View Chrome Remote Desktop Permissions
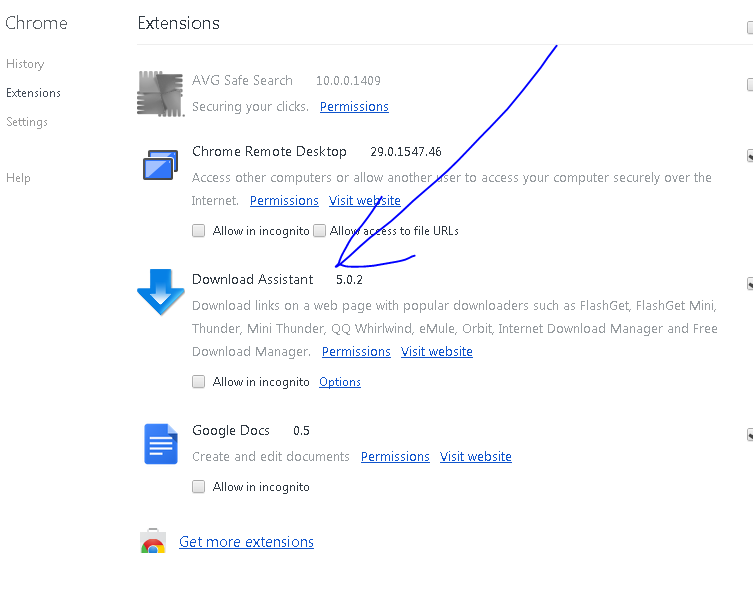 click(284, 200)
